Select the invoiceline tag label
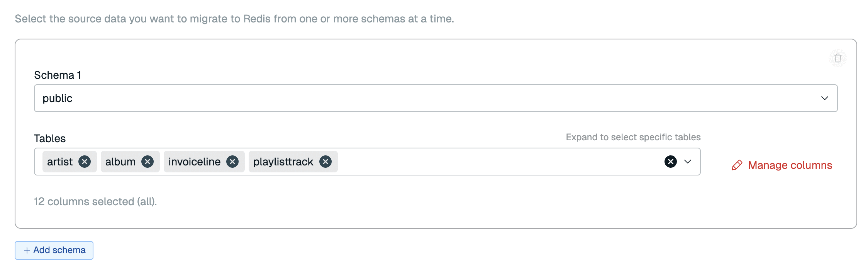The width and height of the screenshot is (868, 269). coord(194,162)
